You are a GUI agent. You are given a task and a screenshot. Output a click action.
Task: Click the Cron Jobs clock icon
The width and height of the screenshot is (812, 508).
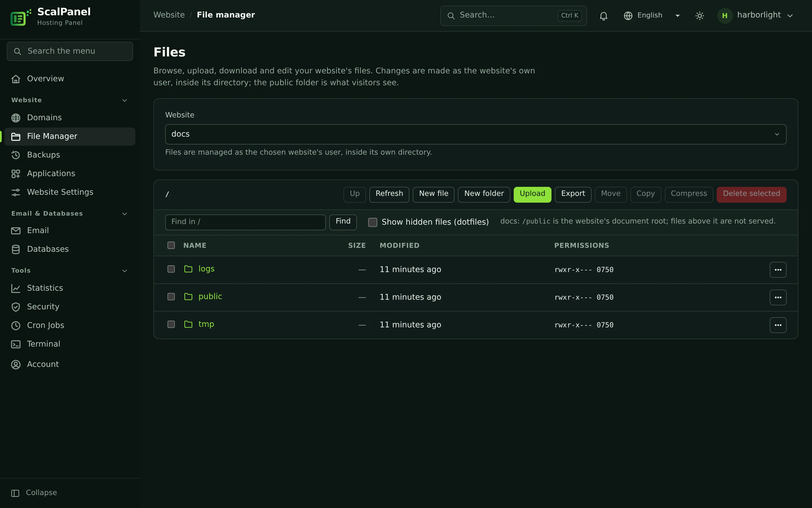[16, 326]
